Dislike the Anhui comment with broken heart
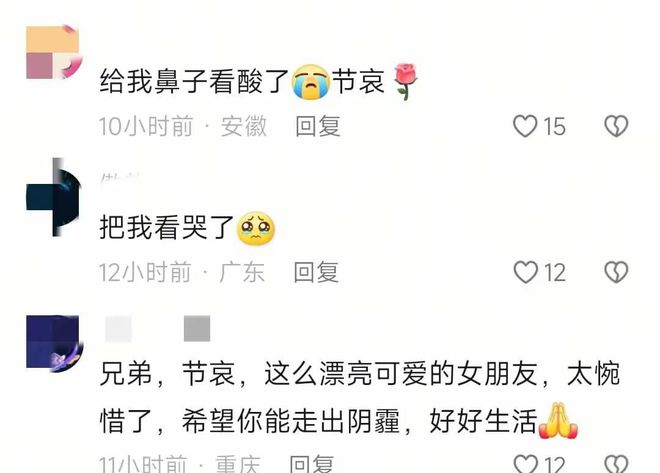This screenshot has height=473, width=660. (616, 126)
